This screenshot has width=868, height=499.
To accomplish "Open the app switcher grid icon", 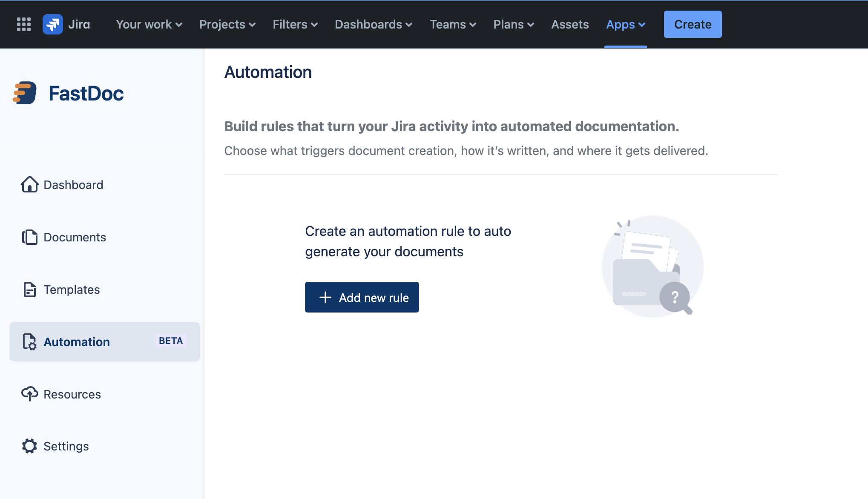I will (x=24, y=24).
